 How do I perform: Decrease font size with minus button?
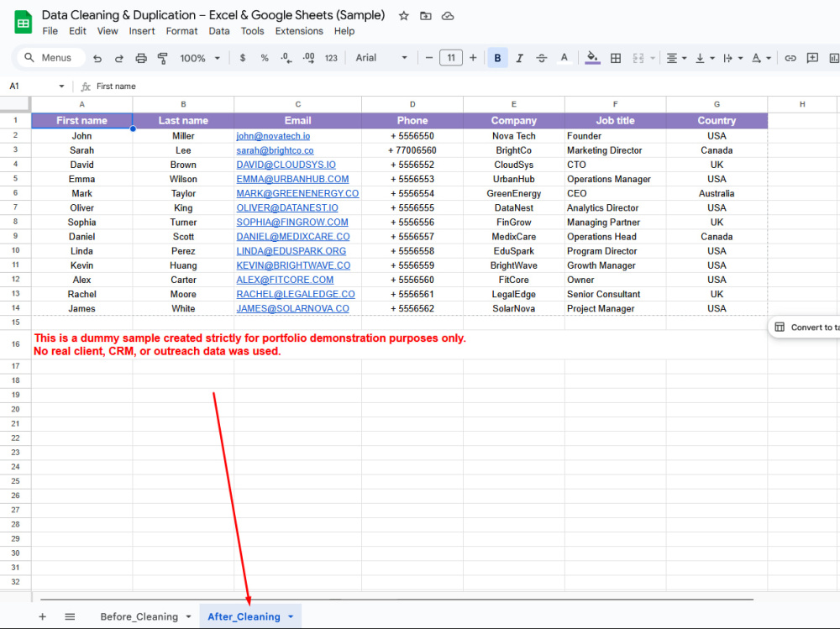428,58
